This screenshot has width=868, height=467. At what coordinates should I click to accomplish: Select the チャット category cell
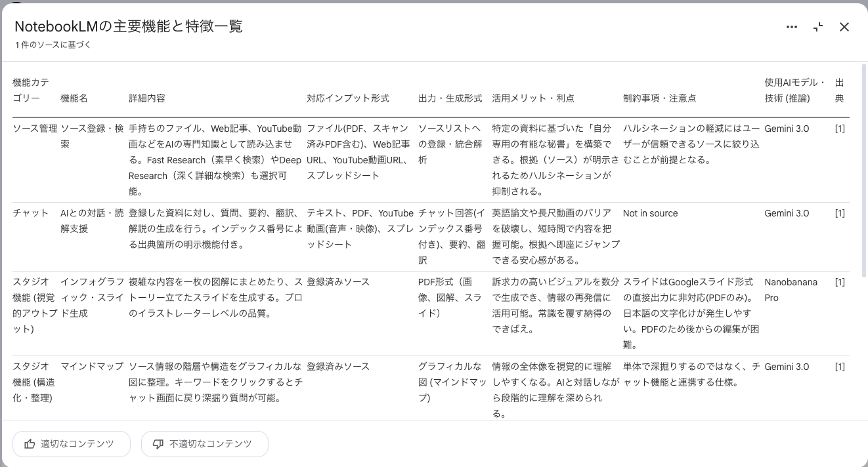tap(31, 213)
